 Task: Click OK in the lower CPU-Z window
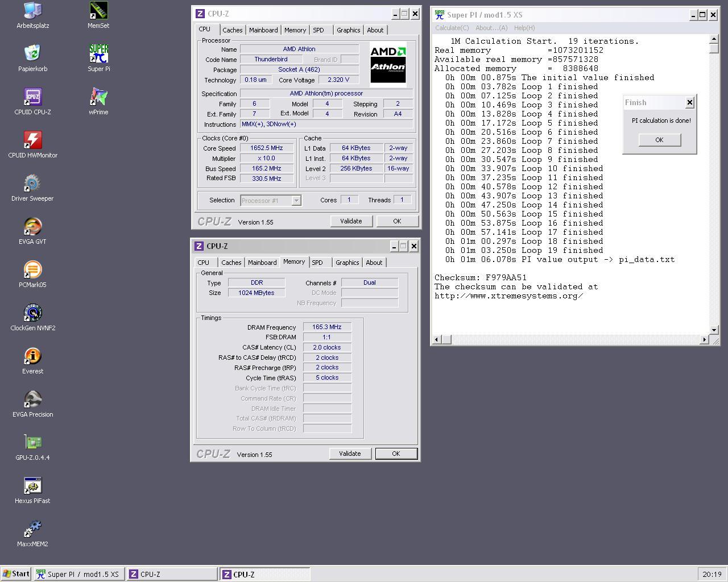[396, 454]
